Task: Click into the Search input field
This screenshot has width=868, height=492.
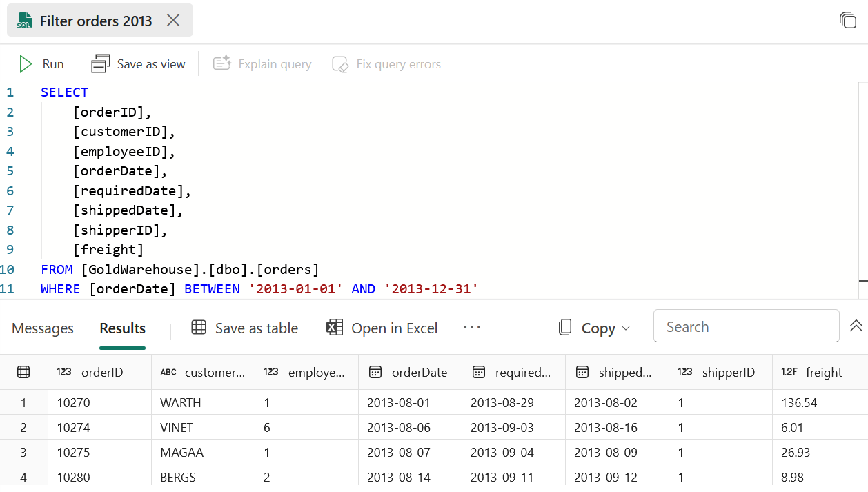Action: pos(746,326)
